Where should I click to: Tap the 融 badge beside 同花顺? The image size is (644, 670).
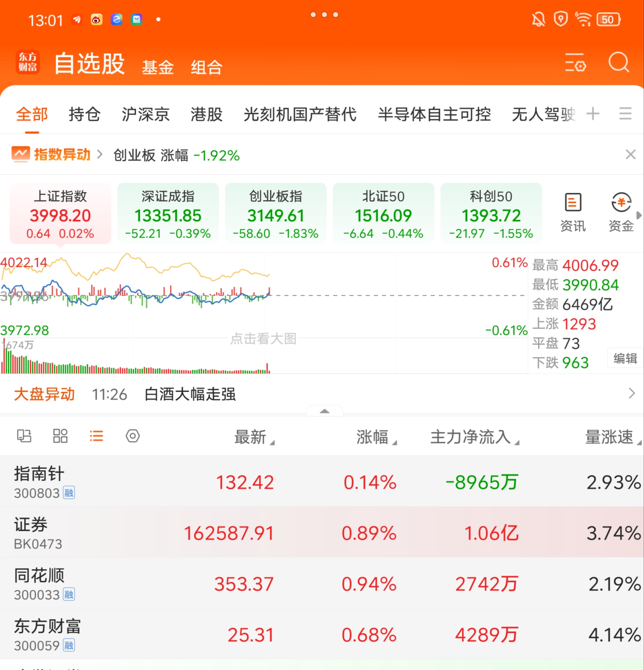click(x=69, y=595)
